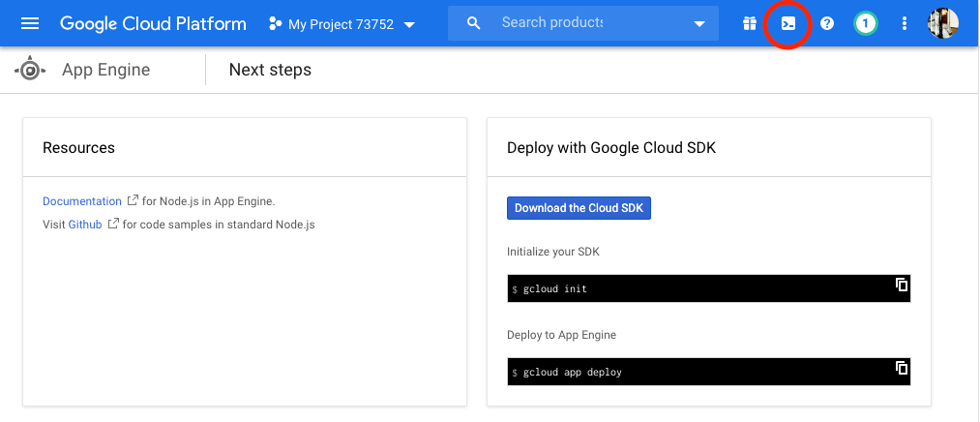Click the gcloud init command text
This screenshot has height=422, width=980.
click(x=555, y=288)
